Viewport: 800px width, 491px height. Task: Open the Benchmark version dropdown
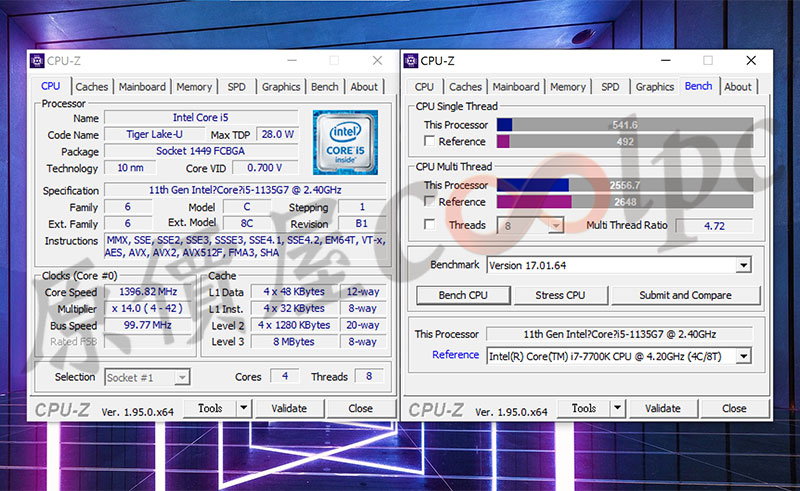743,265
